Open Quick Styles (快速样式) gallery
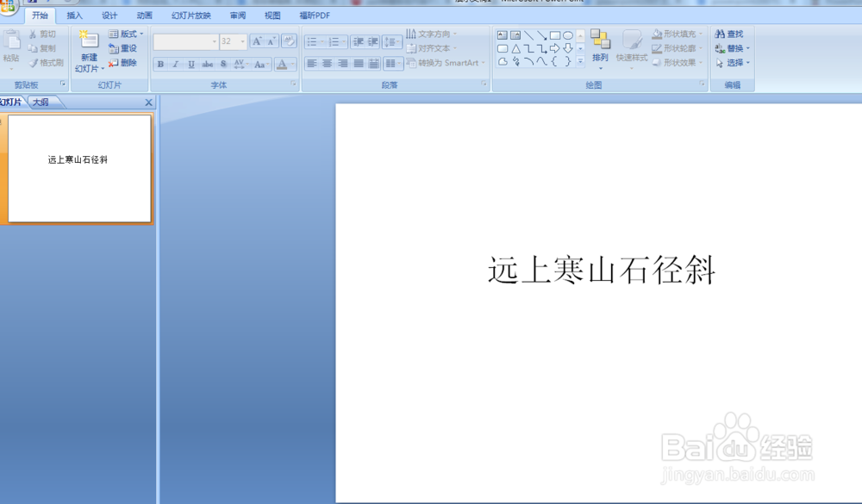Screen dimensions: 862x504 click(x=631, y=49)
